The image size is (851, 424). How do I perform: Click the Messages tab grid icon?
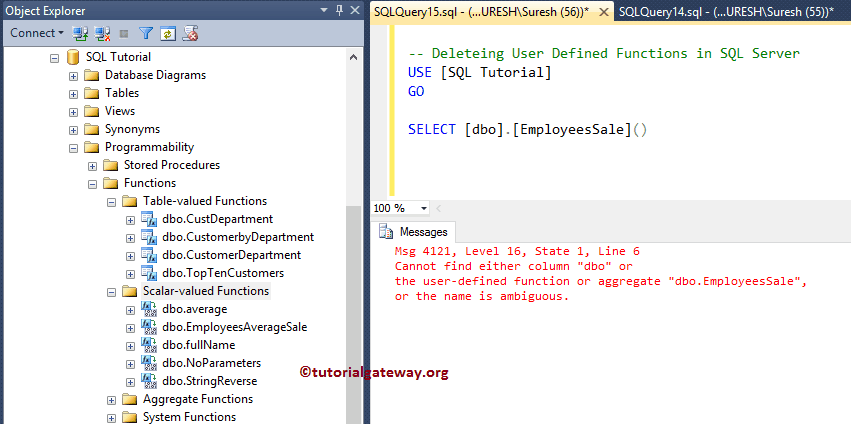coord(386,232)
